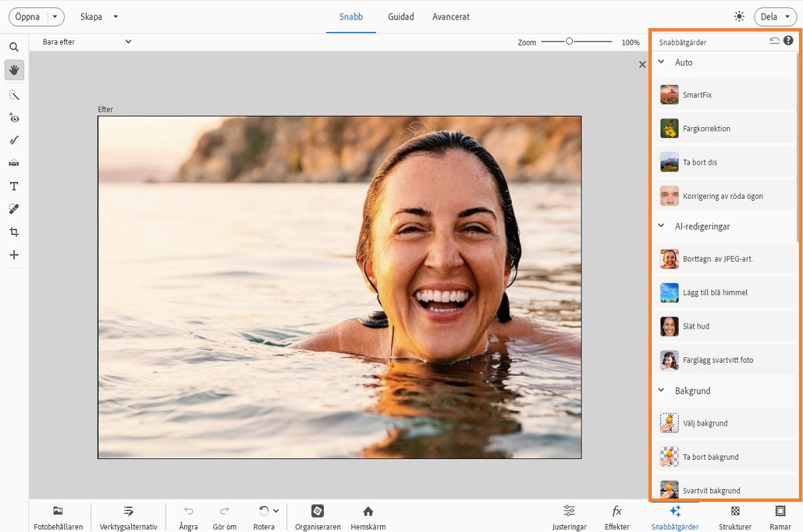Screen dimensions: 803x532
Task: Choose the Quick Selection tool
Action: click(14, 94)
